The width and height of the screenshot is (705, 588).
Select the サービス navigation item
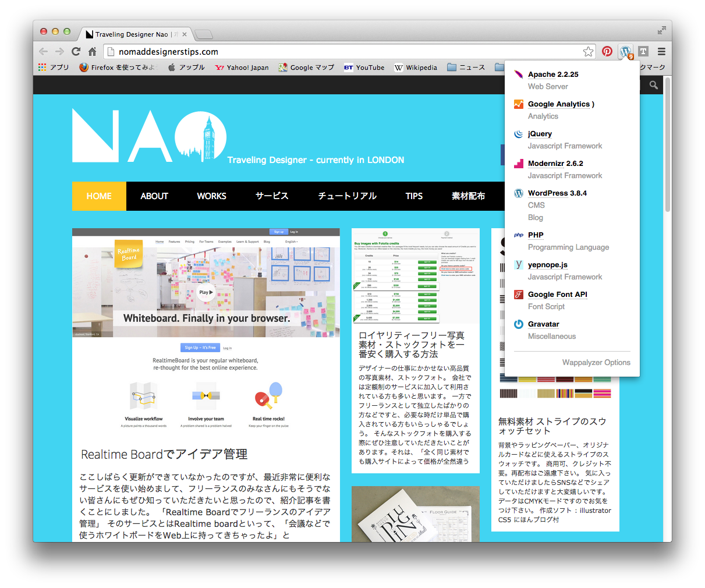tap(272, 196)
